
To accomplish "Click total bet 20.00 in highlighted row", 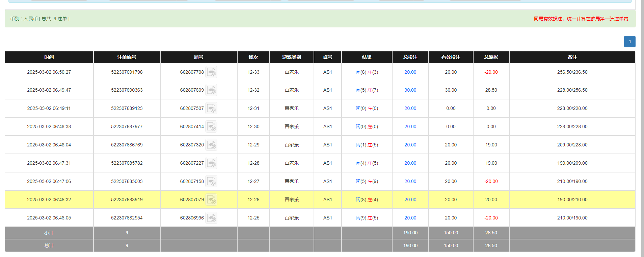I will (410, 200).
